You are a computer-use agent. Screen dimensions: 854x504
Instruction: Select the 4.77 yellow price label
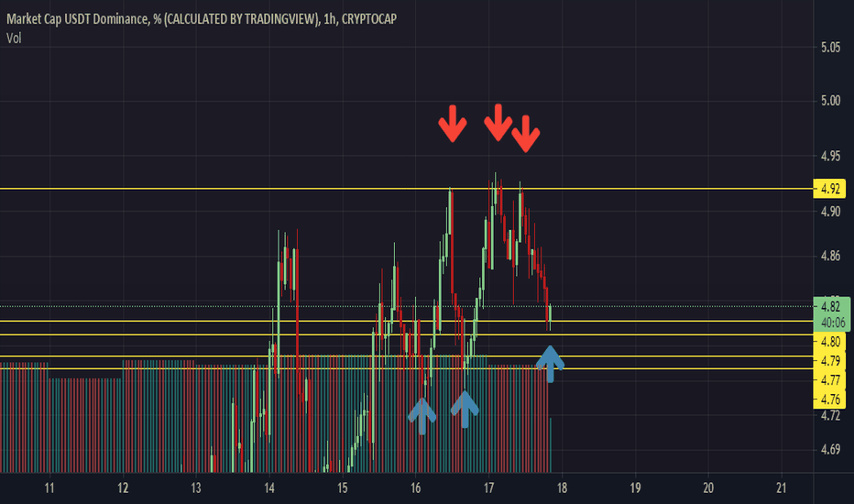point(829,379)
